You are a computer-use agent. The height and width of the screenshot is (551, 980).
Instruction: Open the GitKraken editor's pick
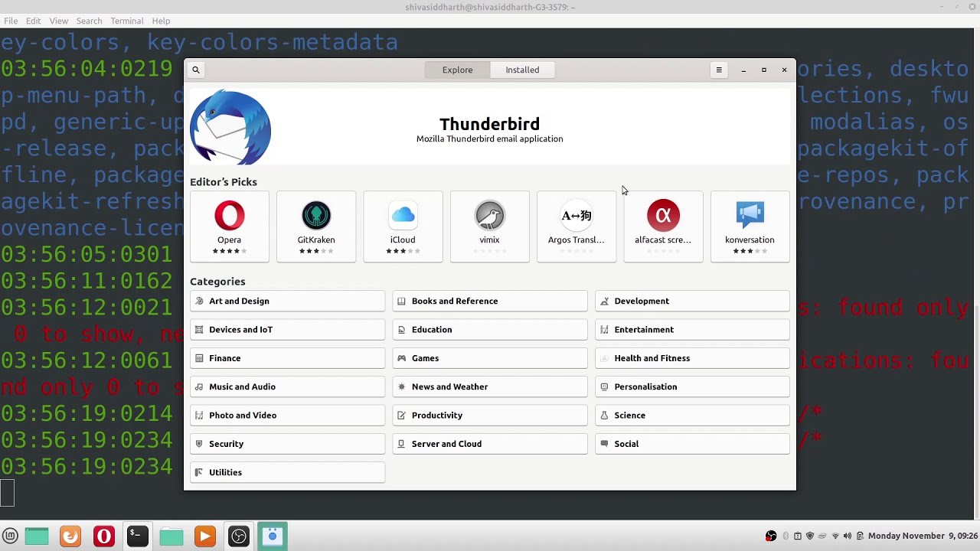click(316, 227)
